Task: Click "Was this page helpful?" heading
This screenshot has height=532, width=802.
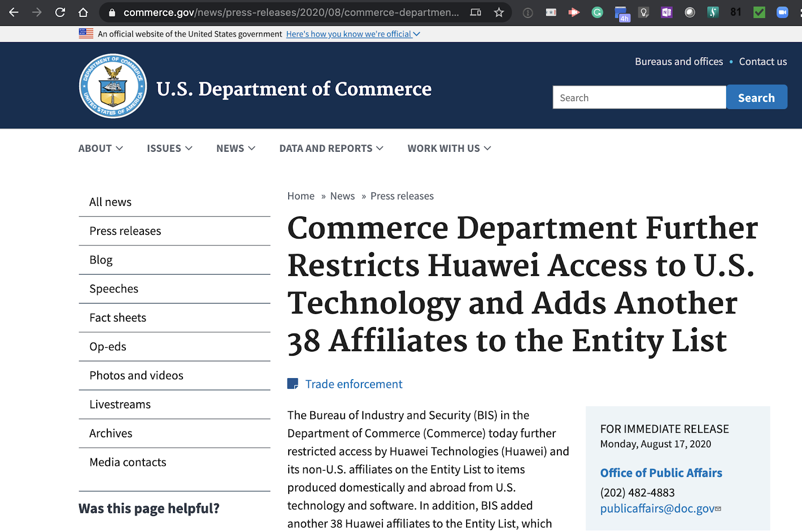Action: tap(149, 508)
